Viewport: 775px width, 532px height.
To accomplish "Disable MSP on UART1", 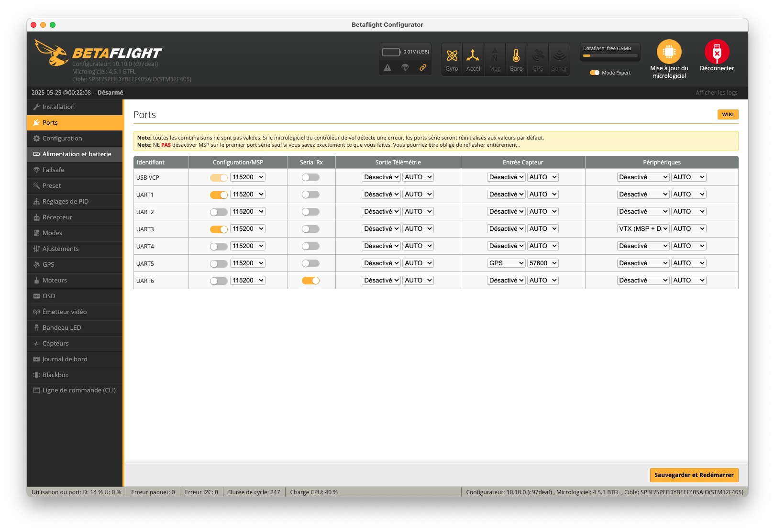I will [x=219, y=195].
